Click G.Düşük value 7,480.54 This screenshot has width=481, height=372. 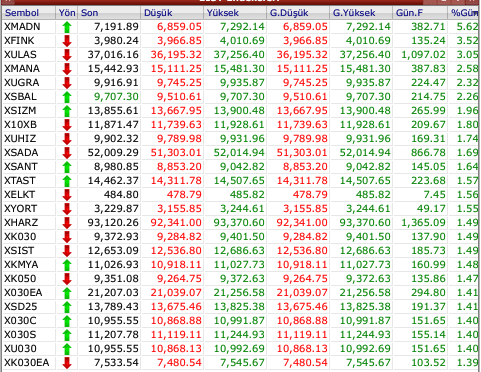click(305, 363)
